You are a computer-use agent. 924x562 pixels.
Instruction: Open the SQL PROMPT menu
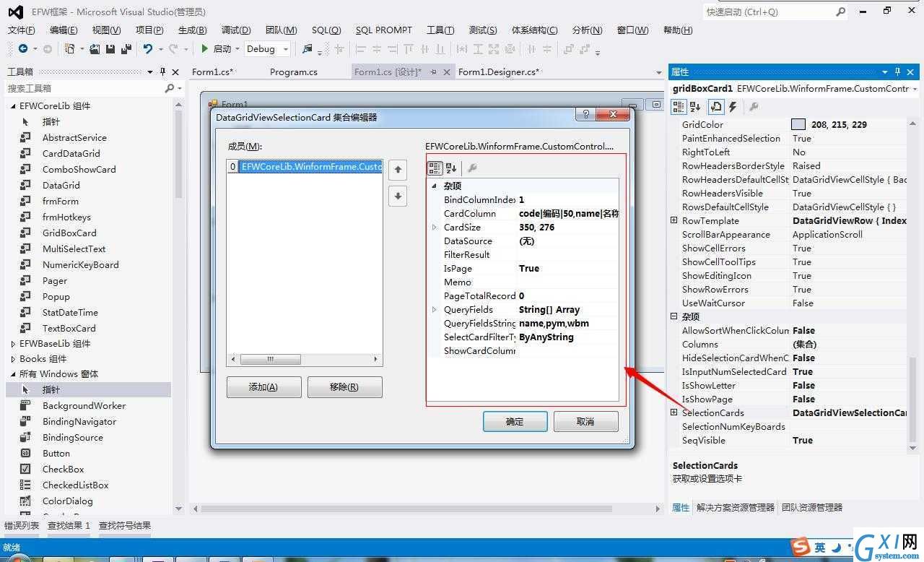pos(383,30)
